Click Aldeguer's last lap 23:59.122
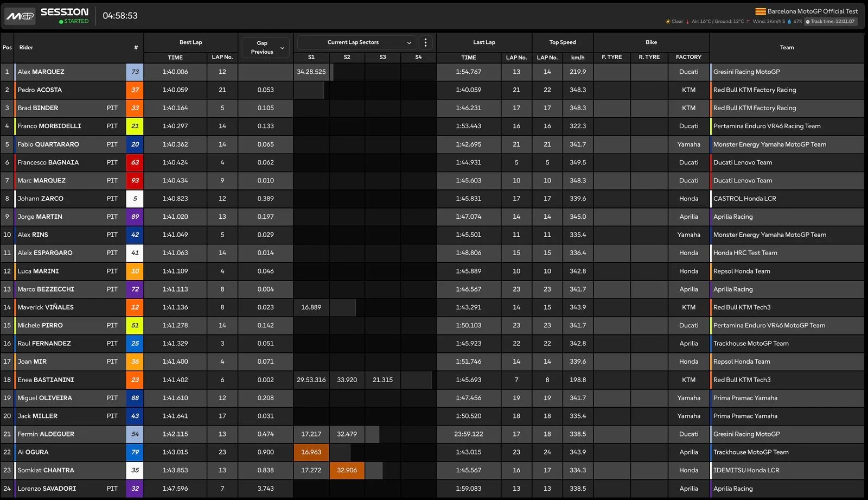 tap(469, 434)
